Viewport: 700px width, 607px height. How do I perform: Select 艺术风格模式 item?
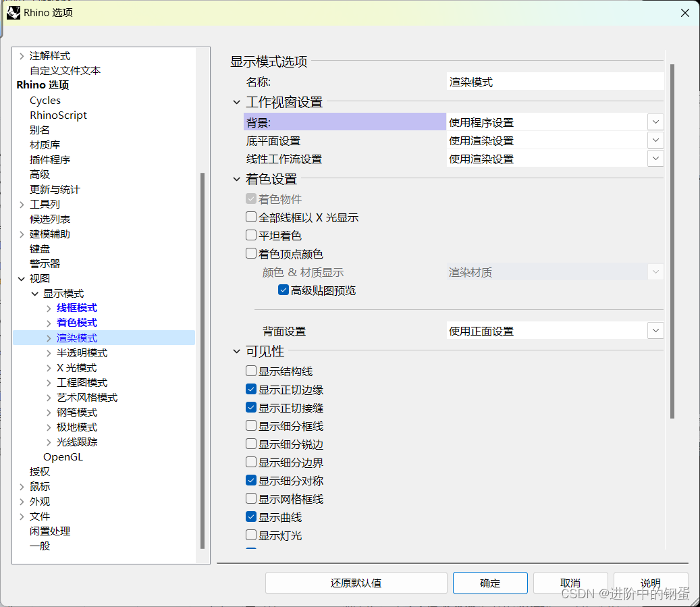coord(87,398)
